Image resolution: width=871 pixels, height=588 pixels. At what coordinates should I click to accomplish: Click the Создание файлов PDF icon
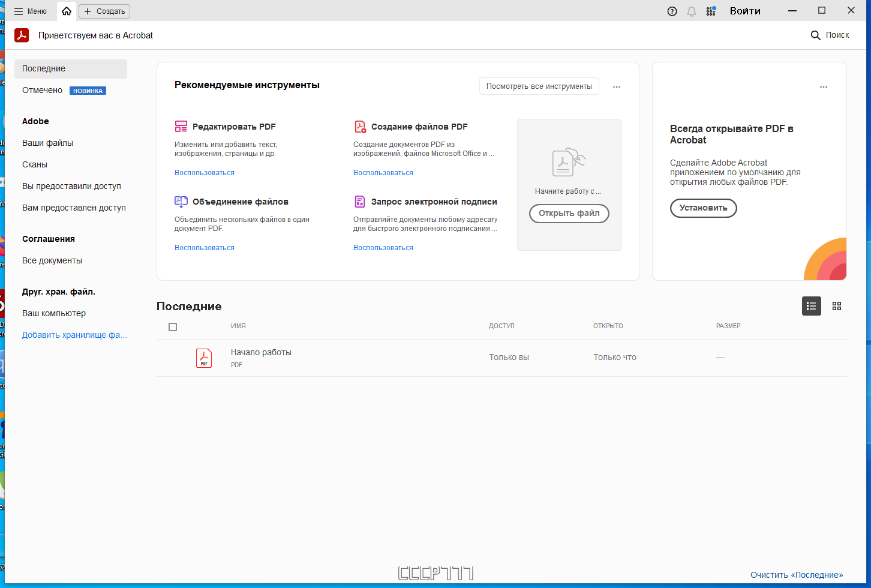(360, 127)
